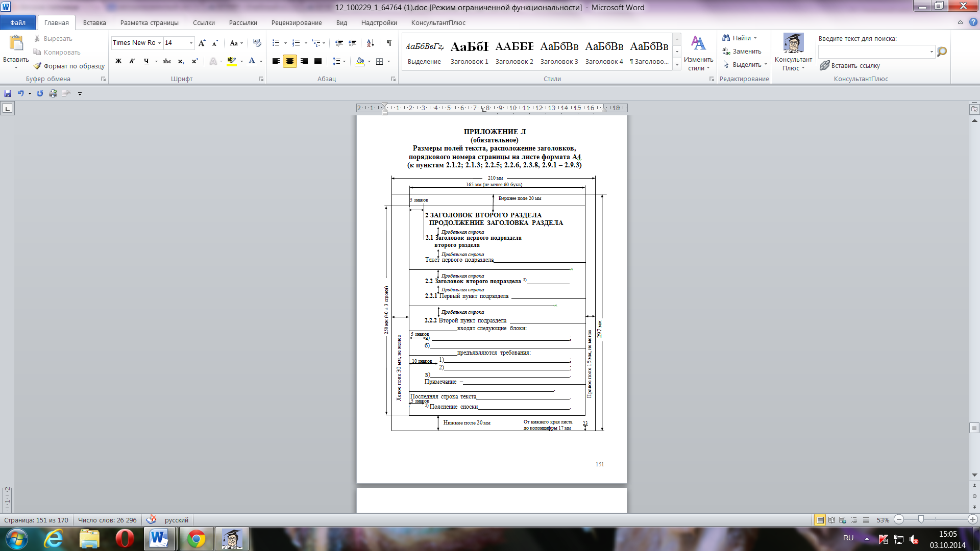Switch to View (Вид) tab

(341, 22)
